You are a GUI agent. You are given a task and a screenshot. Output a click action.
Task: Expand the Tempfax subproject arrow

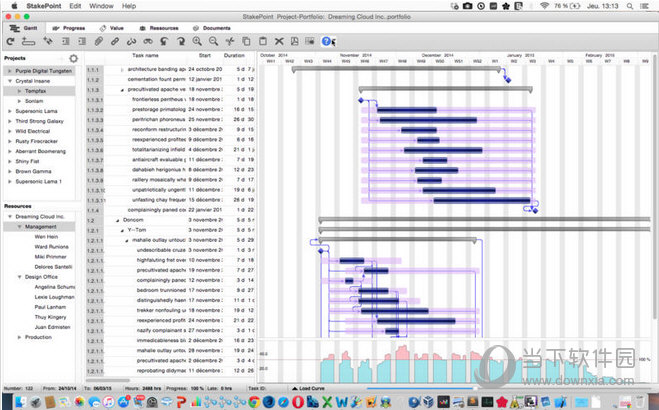pyautogui.click(x=19, y=91)
